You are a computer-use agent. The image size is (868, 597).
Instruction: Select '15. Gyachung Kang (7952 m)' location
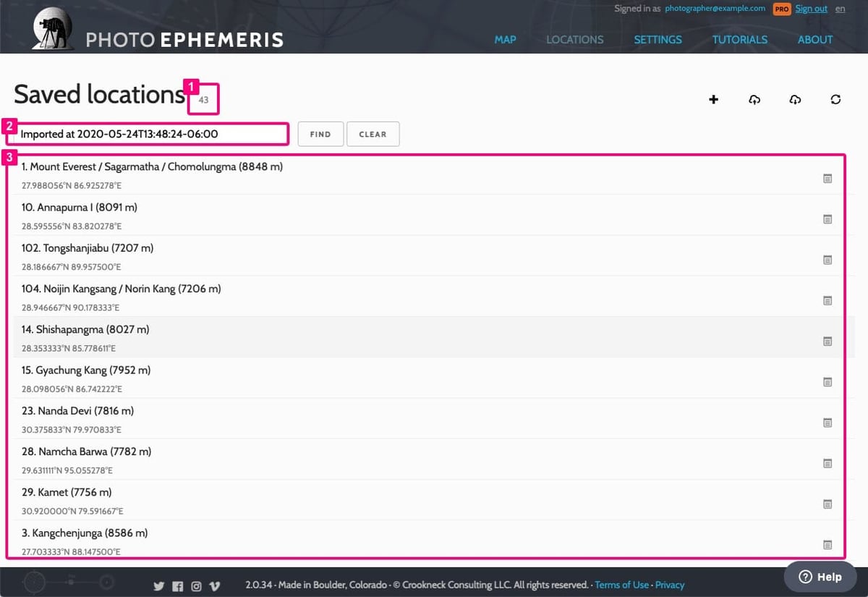86,370
